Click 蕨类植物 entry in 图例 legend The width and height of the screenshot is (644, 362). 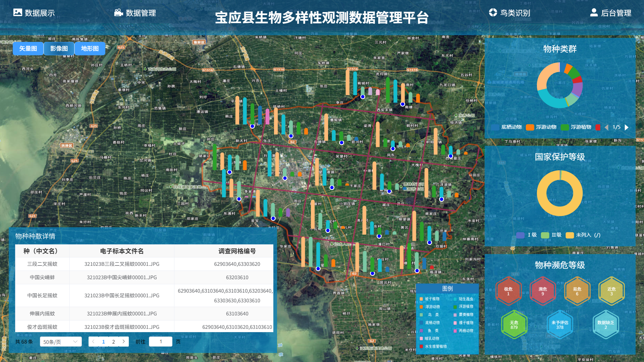click(463, 315)
